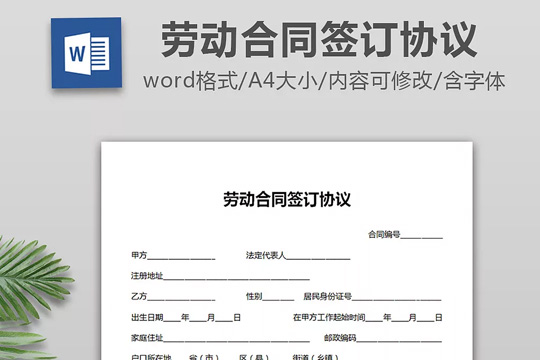This screenshot has height=360, width=540.
Task: Click the document title 劳动合同签订协议
Action: [x=287, y=199]
